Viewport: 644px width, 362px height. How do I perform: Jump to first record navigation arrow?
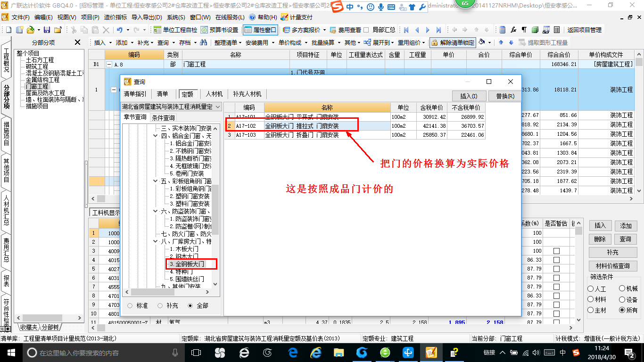[406, 30]
